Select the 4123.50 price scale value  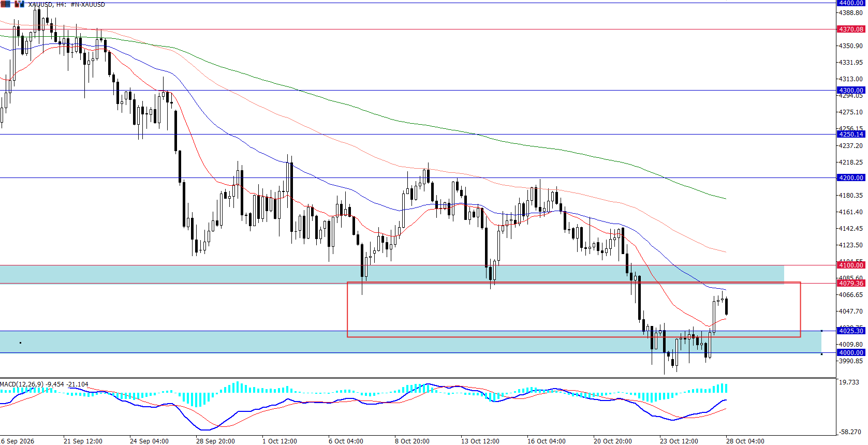click(851, 245)
